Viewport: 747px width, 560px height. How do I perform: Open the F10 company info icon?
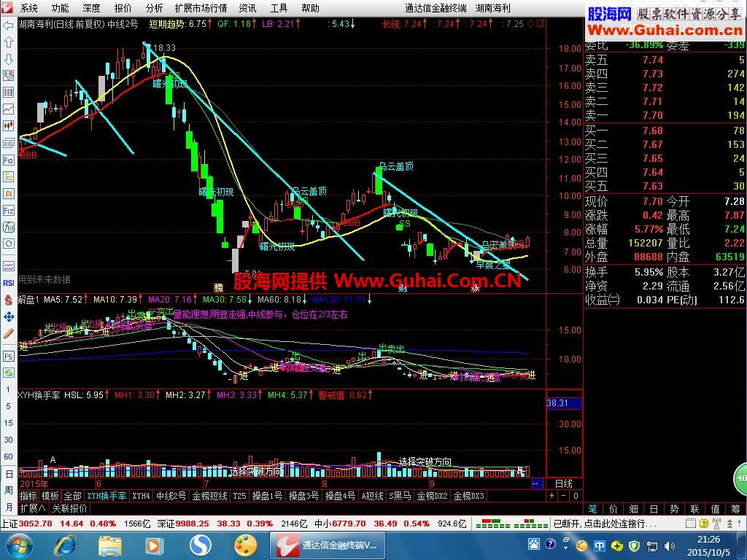click(8, 160)
